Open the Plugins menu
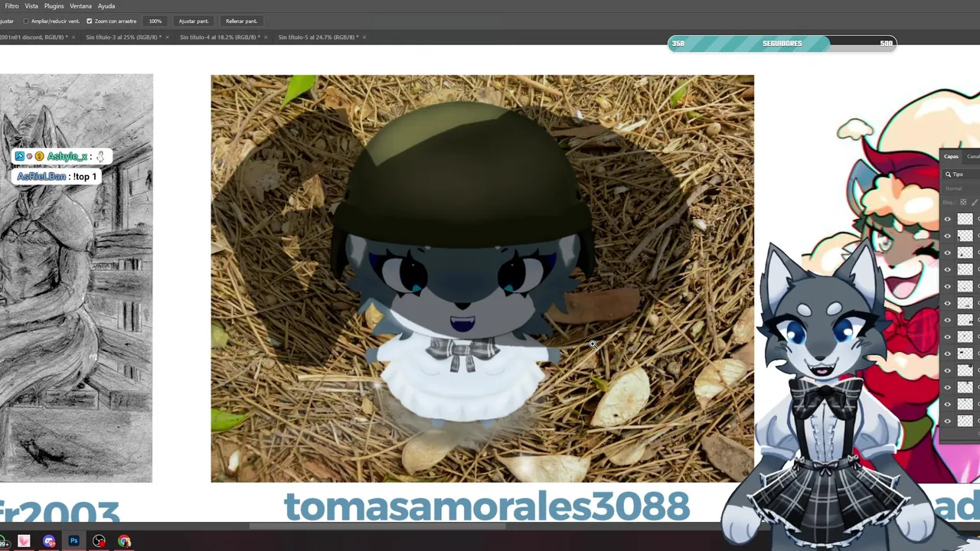The height and width of the screenshot is (551, 980). tap(54, 6)
